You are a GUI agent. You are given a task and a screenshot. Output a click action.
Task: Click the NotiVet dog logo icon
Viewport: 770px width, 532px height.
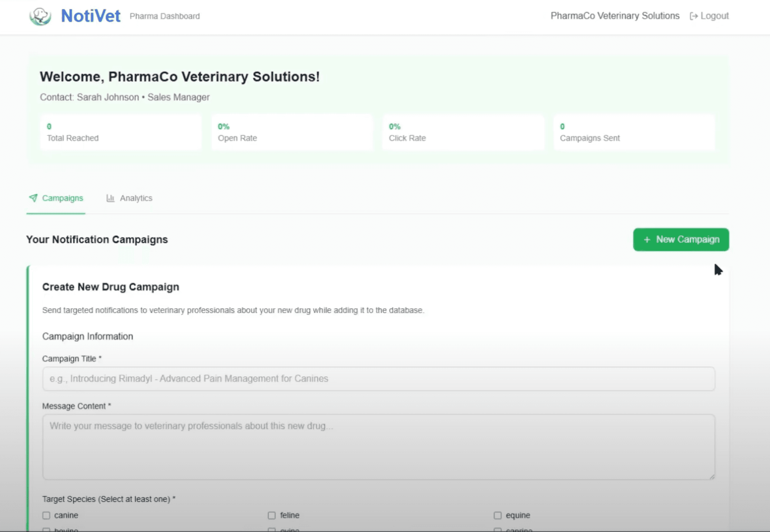[x=40, y=16]
